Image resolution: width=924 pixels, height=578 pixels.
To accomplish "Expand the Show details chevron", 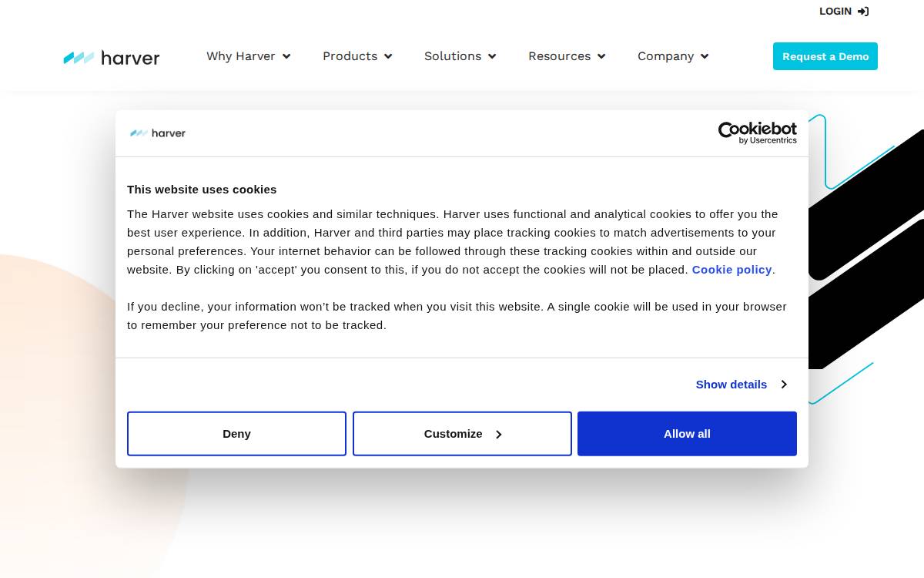I will tap(784, 384).
